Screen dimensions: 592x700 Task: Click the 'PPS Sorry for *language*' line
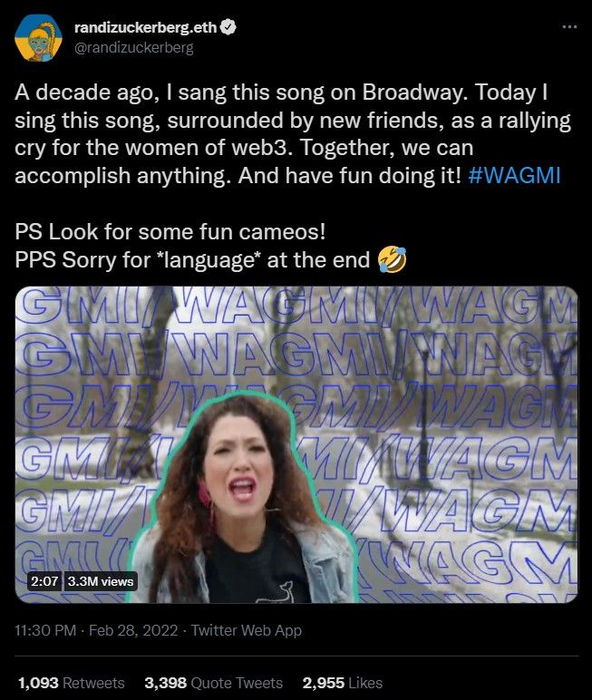click(x=192, y=260)
